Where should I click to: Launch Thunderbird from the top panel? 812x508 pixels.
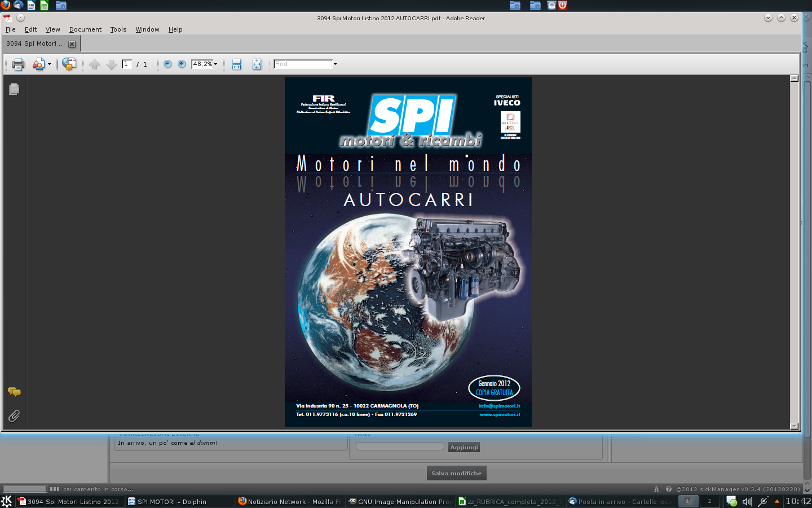coord(18,5)
